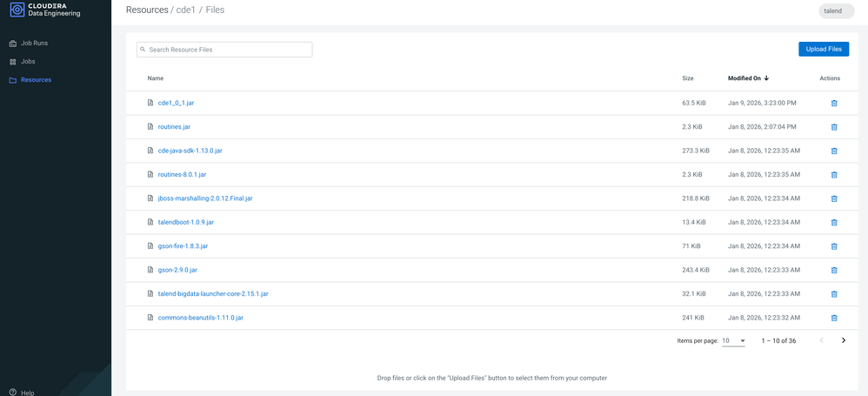Screen dimensions: 868x396
Task: Delete the routines.jar file
Action: pos(834,127)
